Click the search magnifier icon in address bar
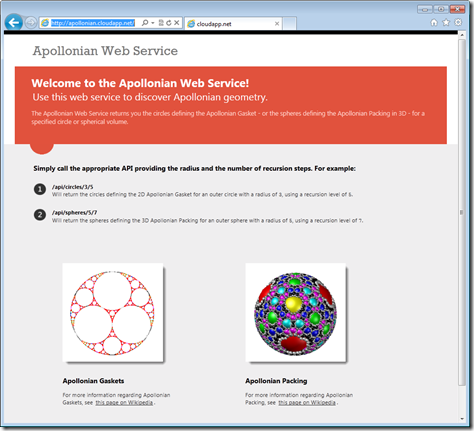474x431 pixels. click(x=145, y=23)
